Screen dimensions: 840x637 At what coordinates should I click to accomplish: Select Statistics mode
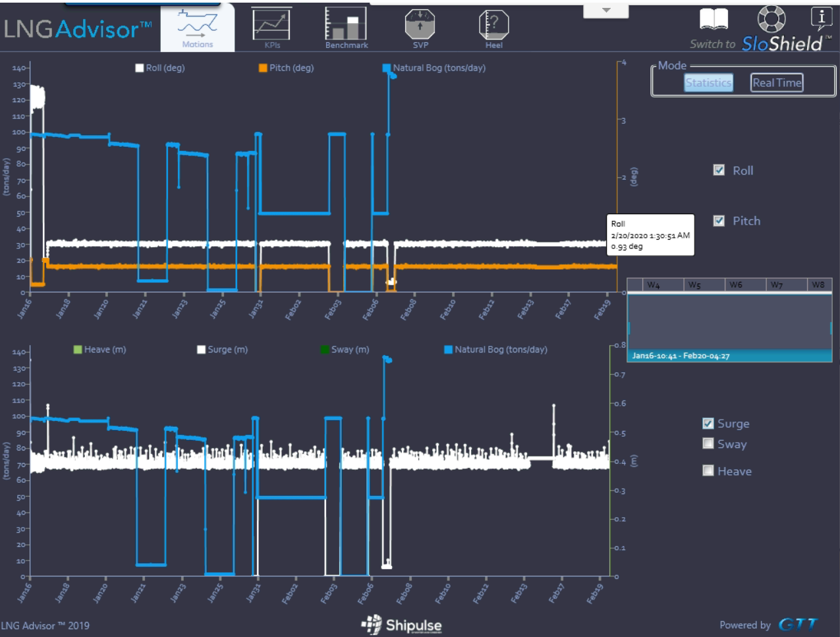pos(708,82)
